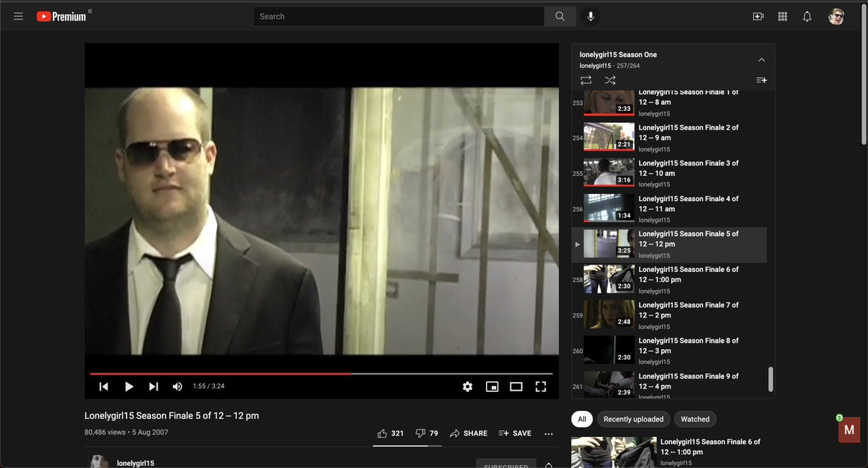This screenshot has width=868, height=468.
Task: Dislike the video with 79 dislikes
Action: point(427,433)
